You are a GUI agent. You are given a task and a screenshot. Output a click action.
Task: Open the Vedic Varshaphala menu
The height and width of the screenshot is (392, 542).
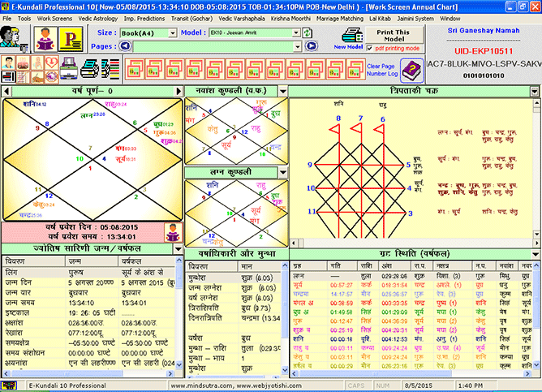(242, 19)
